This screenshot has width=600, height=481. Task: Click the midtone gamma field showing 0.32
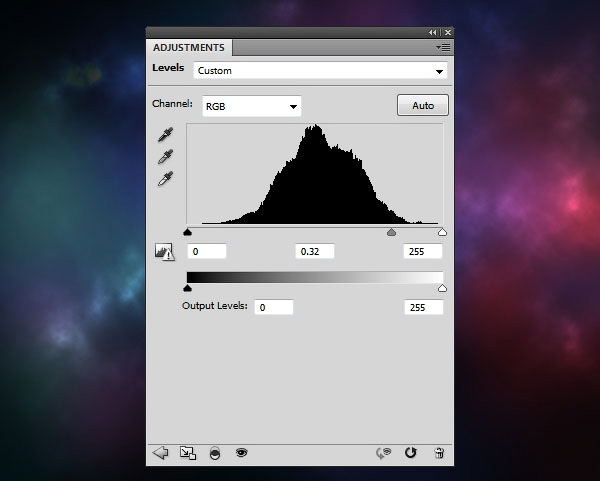point(315,251)
